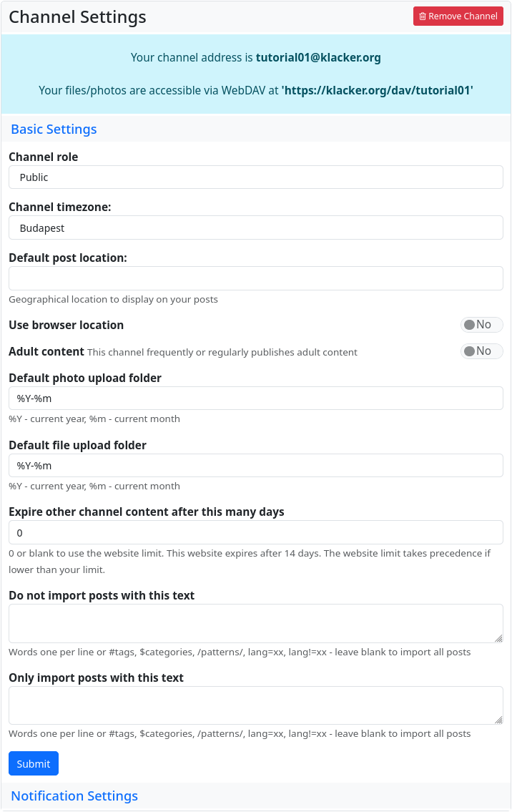The width and height of the screenshot is (512, 812).
Task: Click the Remove Channel button
Action: point(458,16)
